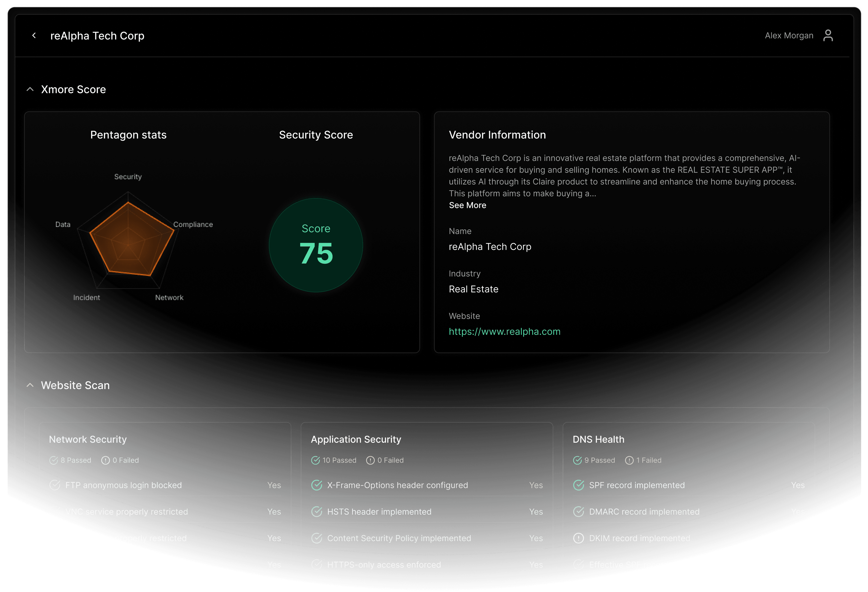This screenshot has width=868, height=592.
Task: Select the DKIM record implemented row
Action: (689, 538)
